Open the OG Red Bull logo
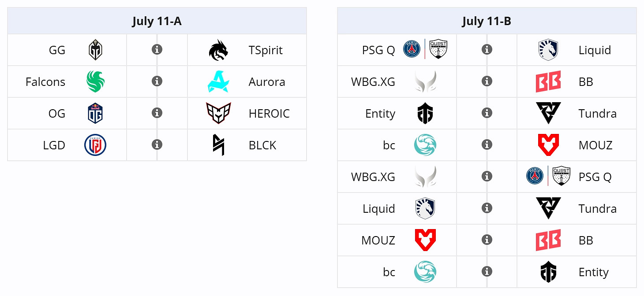This screenshot has height=296, width=644. tap(95, 113)
